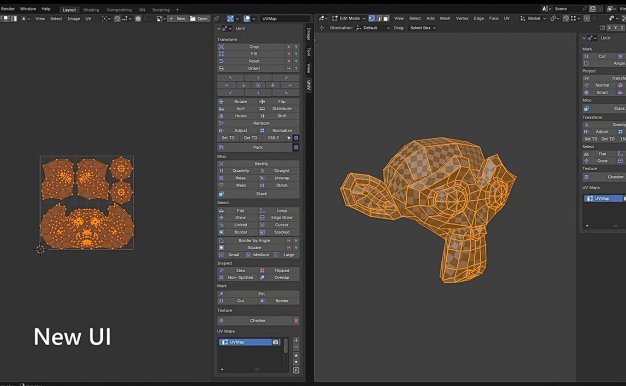The width and height of the screenshot is (626, 386).
Task: Click the Flipped inspect button
Action: point(279,270)
